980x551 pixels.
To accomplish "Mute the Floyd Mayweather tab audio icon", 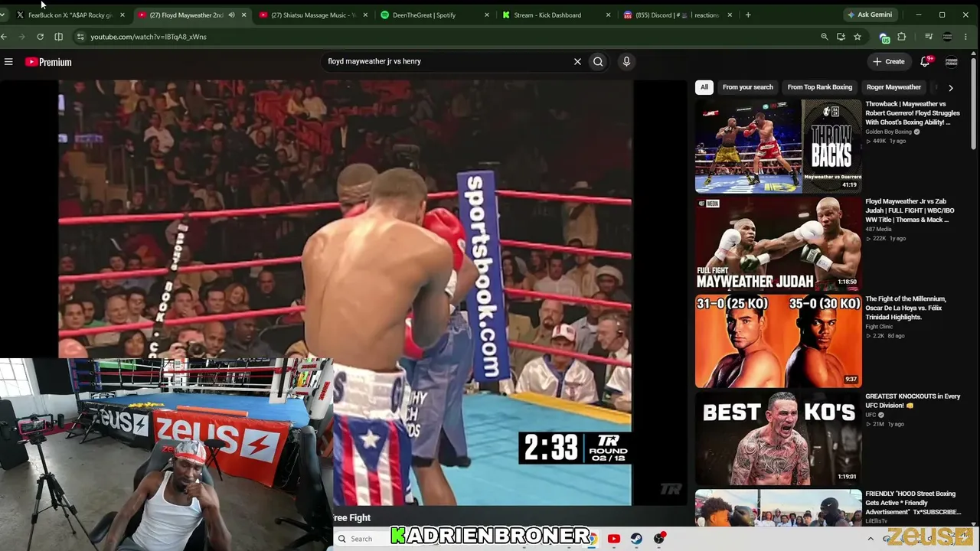I will pos(231,15).
